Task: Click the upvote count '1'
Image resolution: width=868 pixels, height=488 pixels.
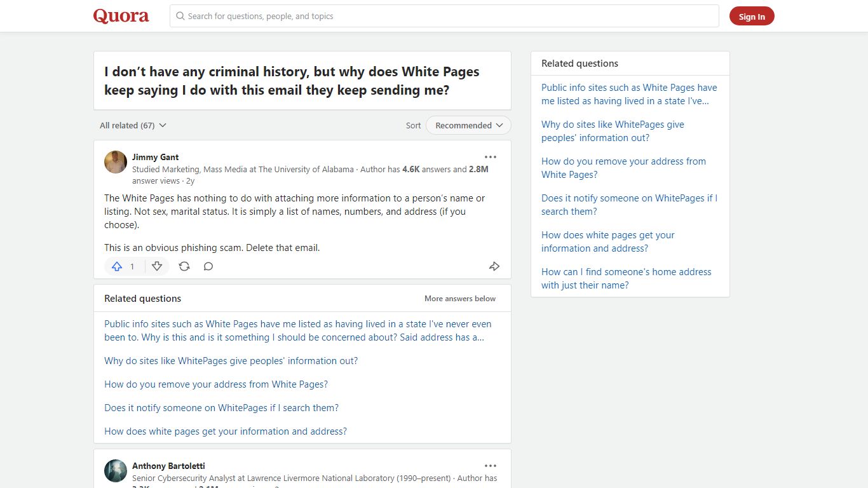Action: (132, 267)
